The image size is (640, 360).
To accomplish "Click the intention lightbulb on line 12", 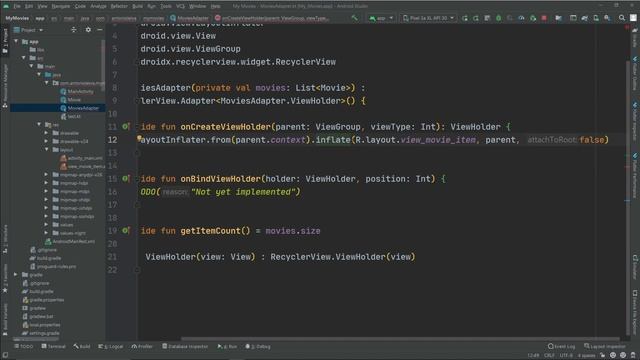I will (139, 138).
